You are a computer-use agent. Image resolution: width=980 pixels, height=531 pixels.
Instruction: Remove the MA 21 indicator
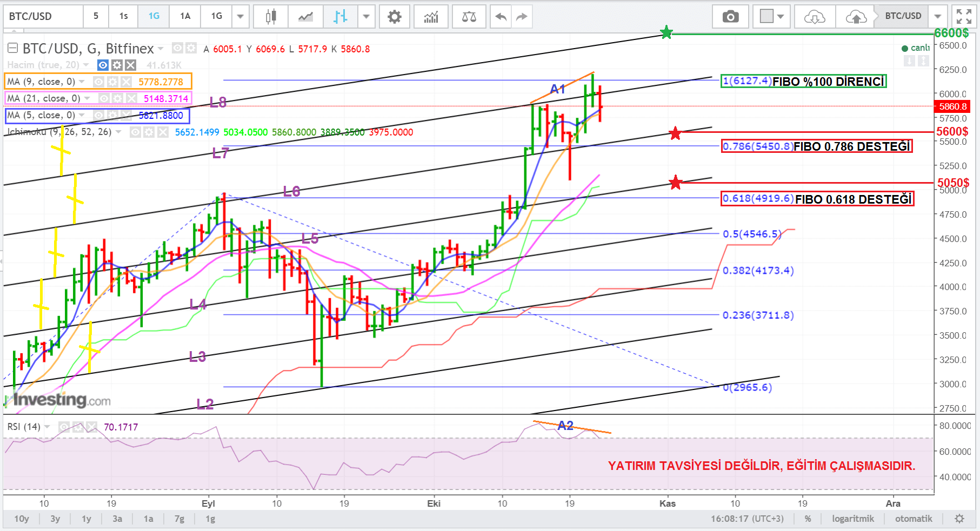131,98
